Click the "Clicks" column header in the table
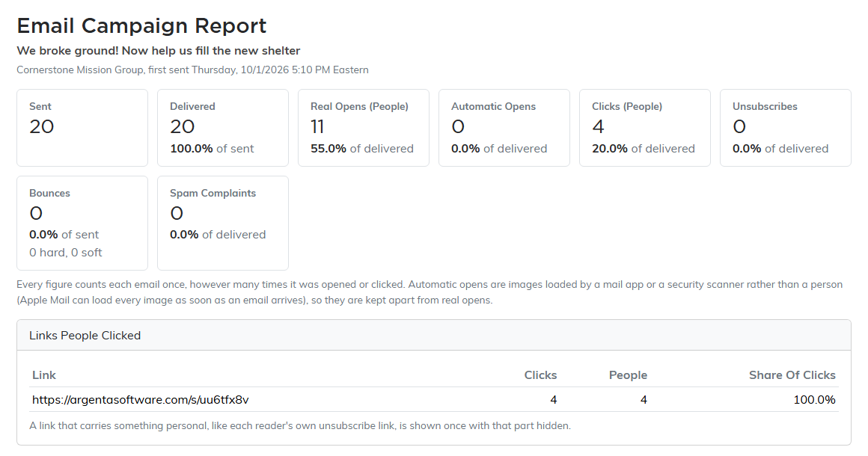Image resolution: width=868 pixels, height=456 pixels. 540,375
